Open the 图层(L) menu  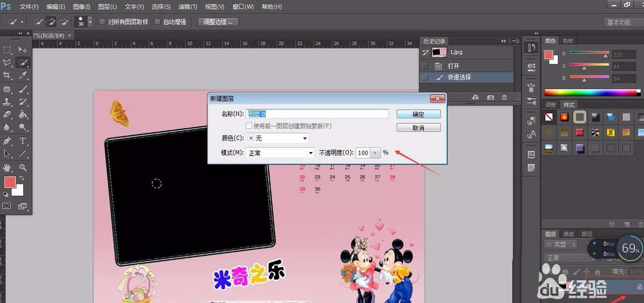(x=108, y=7)
